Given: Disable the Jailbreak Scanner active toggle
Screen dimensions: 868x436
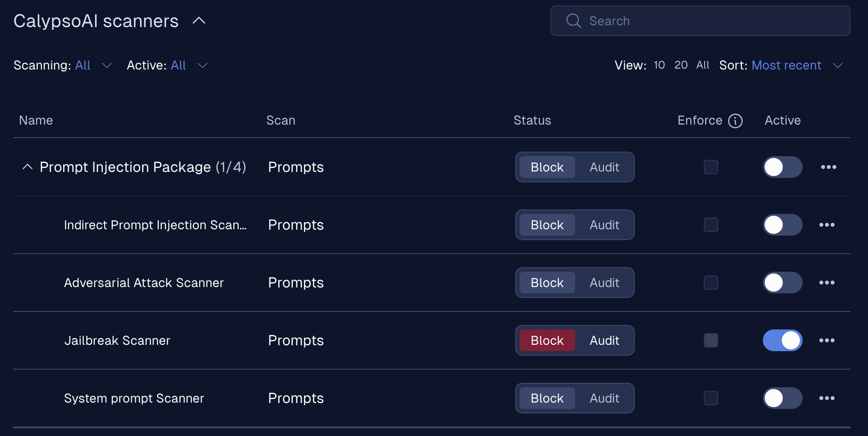Looking at the screenshot, I should [782, 340].
